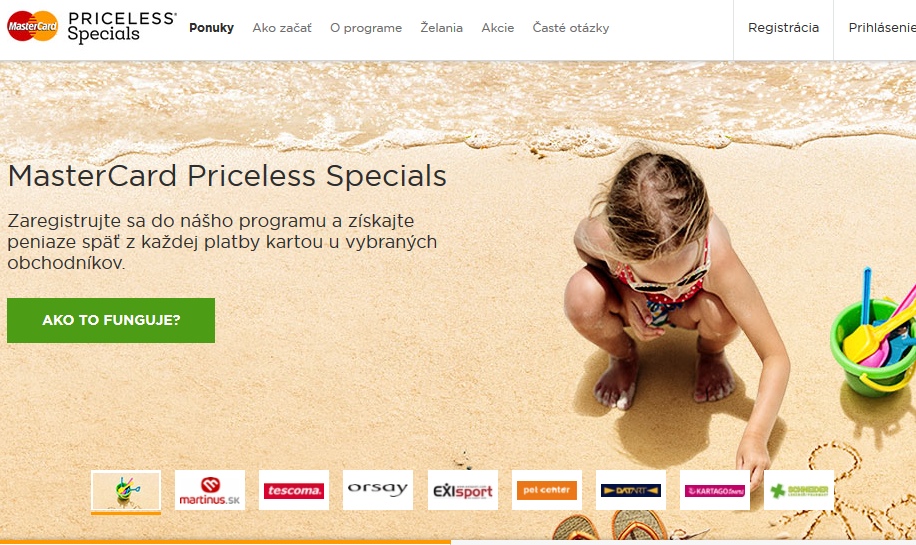Click the Registrácia link
916x545 pixels.
[783, 27]
